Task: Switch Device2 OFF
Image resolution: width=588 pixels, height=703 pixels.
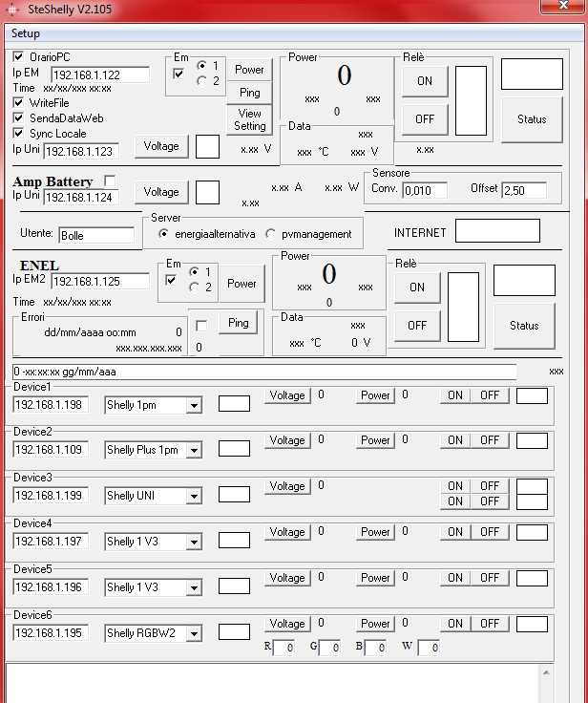Action: [x=490, y=440]
